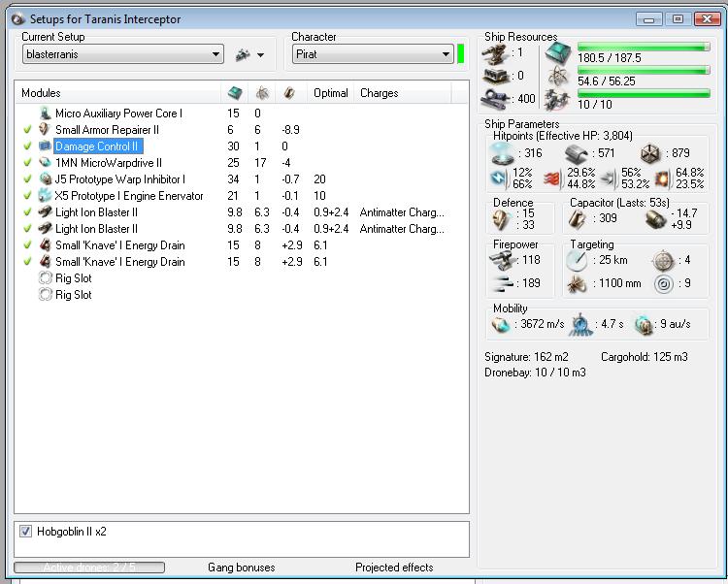Open the Gang bonuses tab
This screenshot has width=728, height=584.
(x=242, y=568)
